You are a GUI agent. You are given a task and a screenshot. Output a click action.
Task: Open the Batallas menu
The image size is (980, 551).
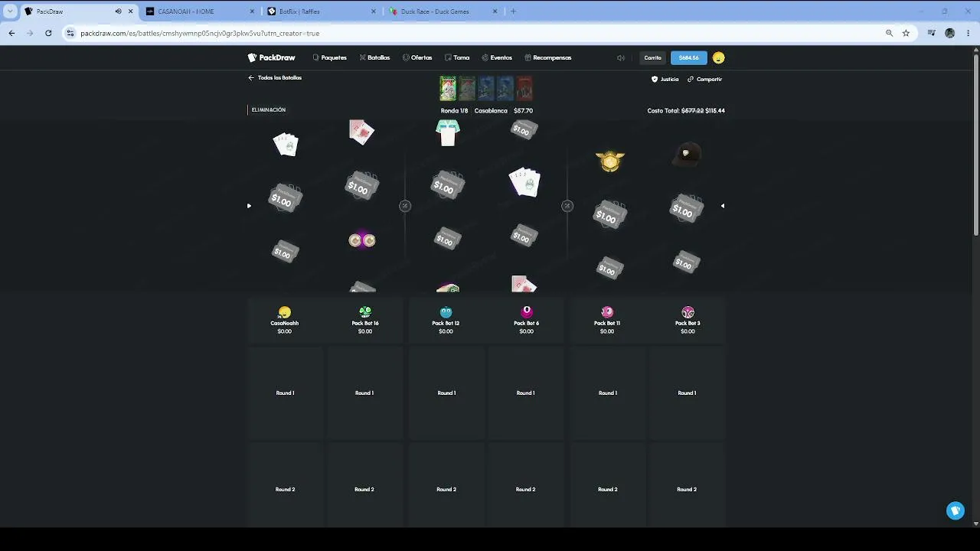(375, 57)
